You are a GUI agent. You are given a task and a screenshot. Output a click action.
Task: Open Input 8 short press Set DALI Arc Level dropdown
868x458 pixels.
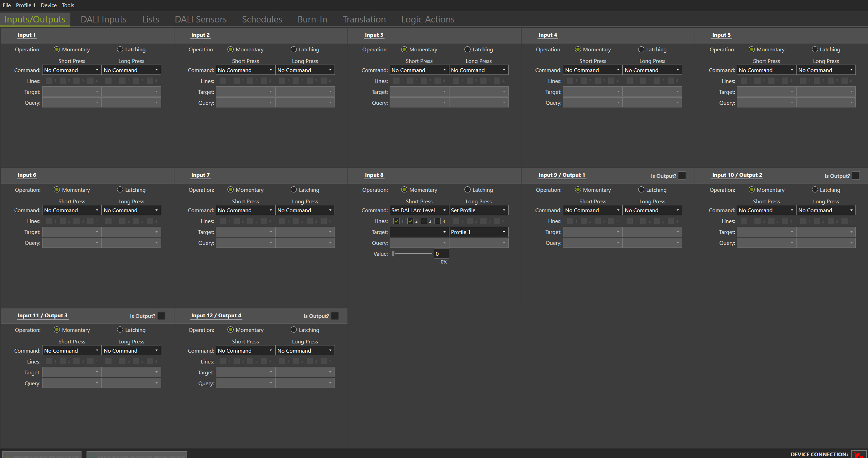[419, 210]
